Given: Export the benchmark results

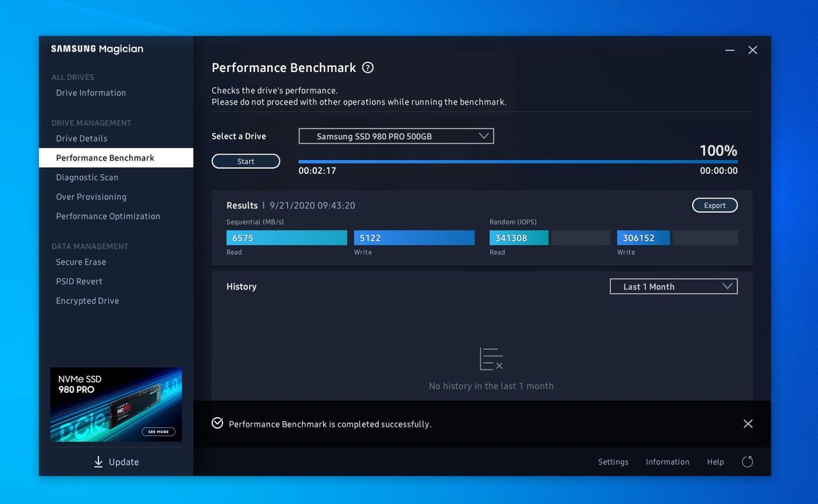Looking at the screenshot, I should [x=714, y=206].
